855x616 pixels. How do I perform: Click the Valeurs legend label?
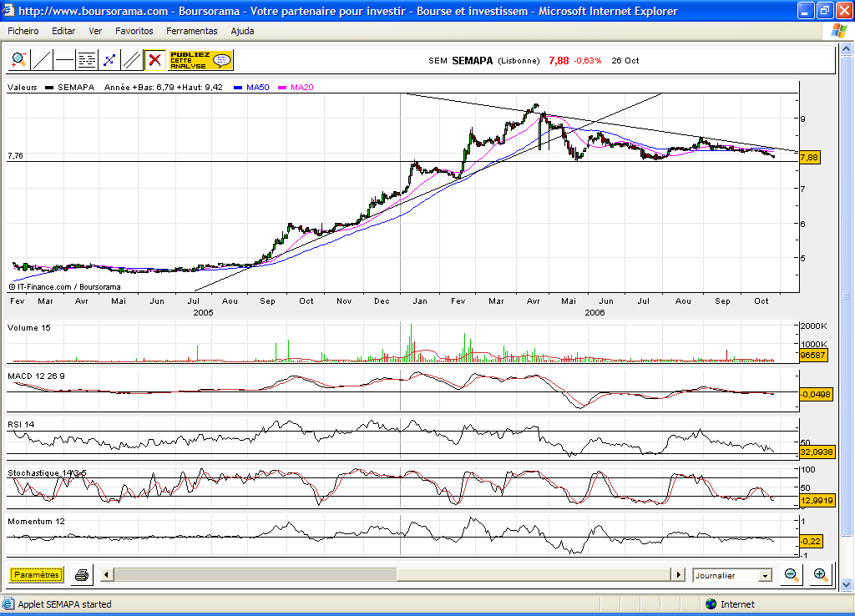[x=23, y=87]
